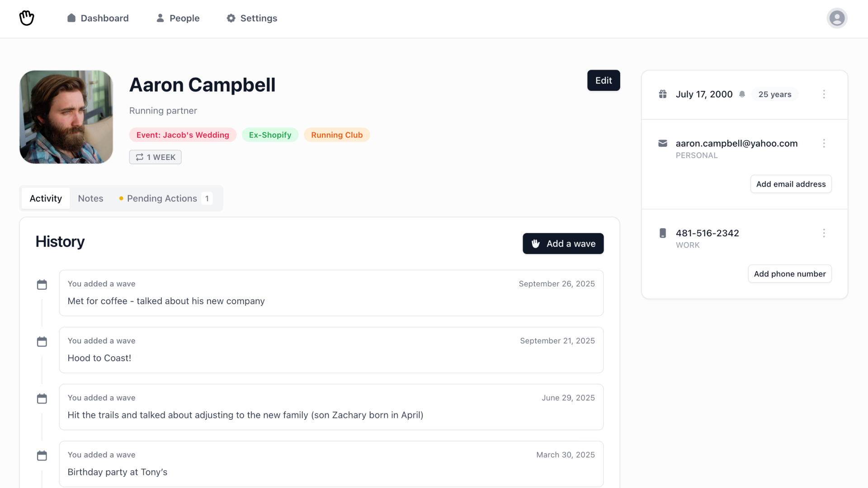Click Aaron Campbell's profile photo

tap(66, 117)
